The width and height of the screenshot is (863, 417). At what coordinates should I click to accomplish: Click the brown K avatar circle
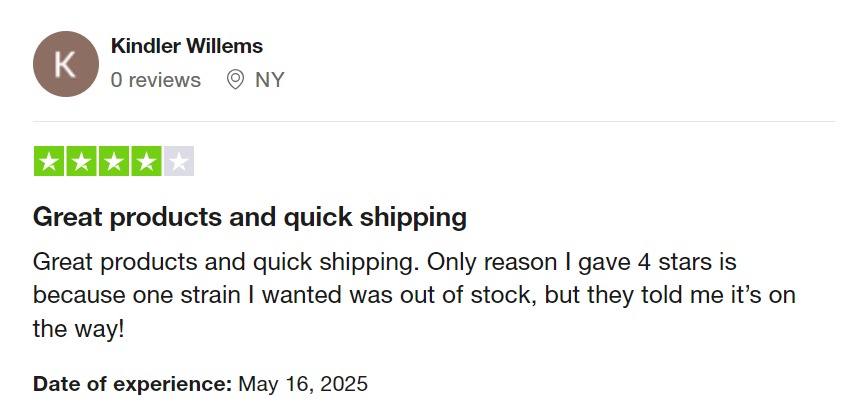click(x=65, y=64)
